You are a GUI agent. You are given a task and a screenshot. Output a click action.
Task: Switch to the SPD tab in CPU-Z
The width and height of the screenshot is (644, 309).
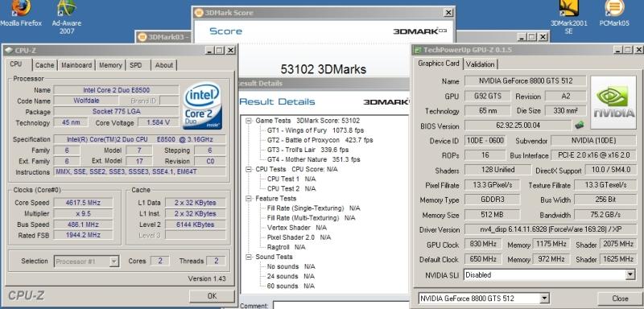[x=135, y=65]
